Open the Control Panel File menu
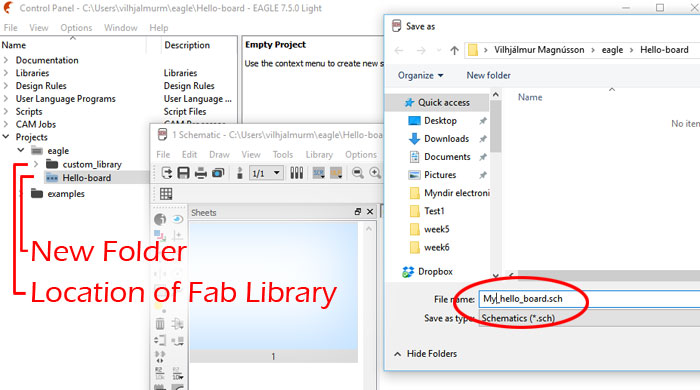 pyautogui.click(x=10, y=28)
